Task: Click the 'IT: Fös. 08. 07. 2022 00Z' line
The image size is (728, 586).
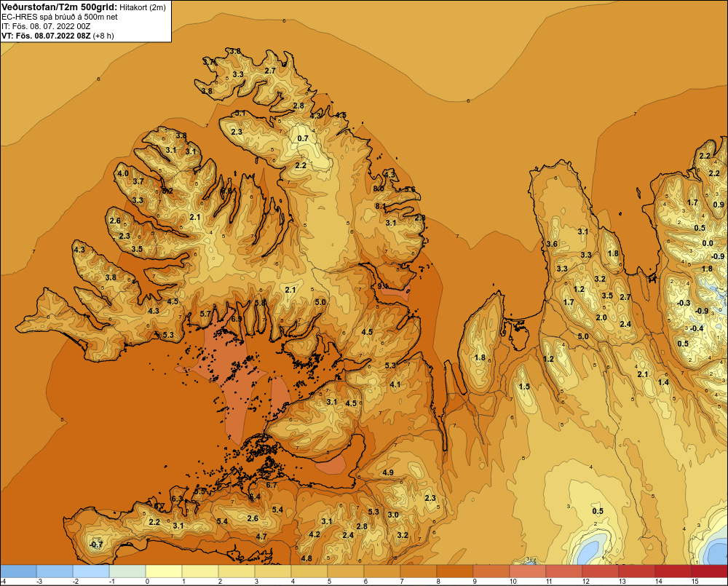Action: [x=46, y=26]
